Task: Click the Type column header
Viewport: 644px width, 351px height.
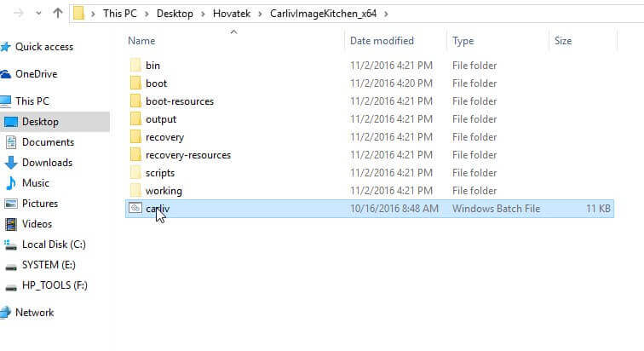Action: (x=463, y=41)
